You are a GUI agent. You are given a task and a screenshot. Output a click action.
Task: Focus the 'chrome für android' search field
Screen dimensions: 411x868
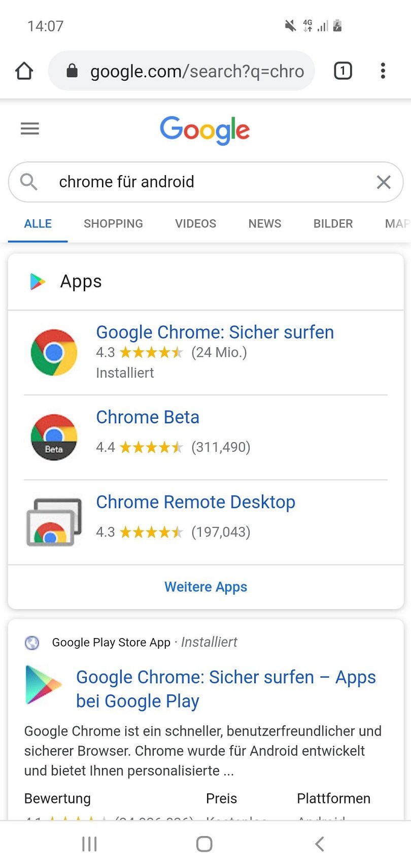203,182
